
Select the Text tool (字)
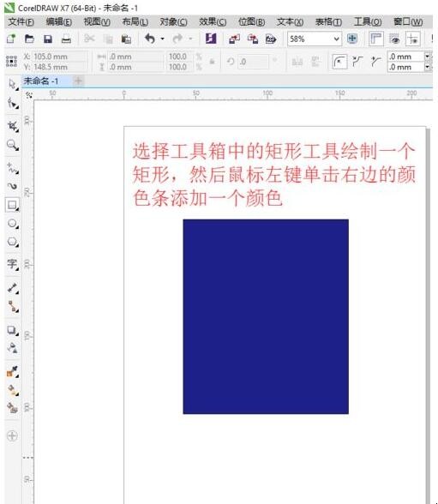(x=12, y=264)
